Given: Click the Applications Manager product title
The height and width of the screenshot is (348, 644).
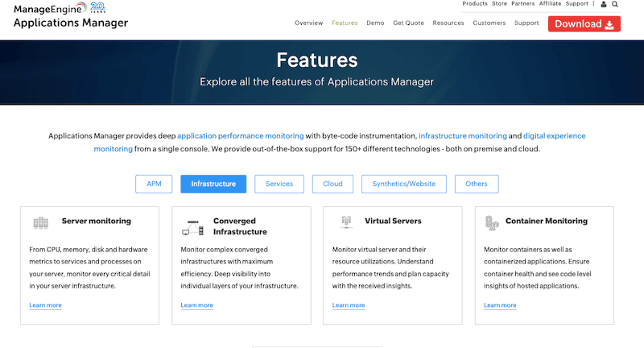Looking at the screenshot, I should click(71, 23).
